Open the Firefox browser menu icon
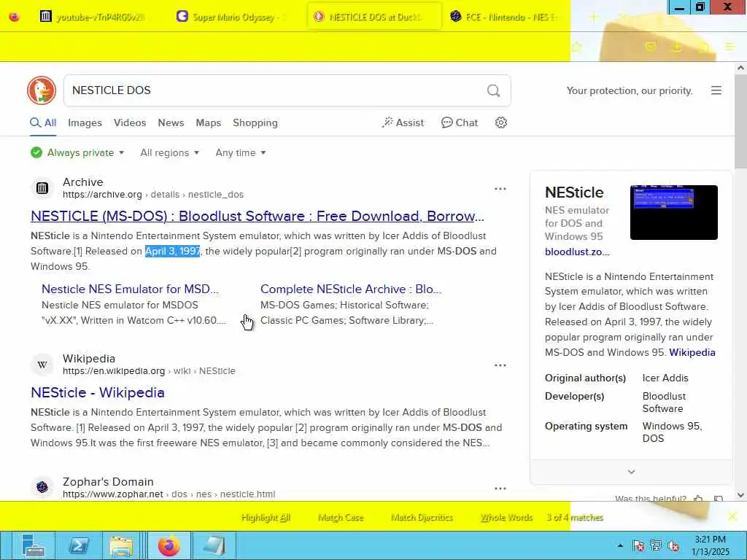The image size is (747, 560). point(729,47)
